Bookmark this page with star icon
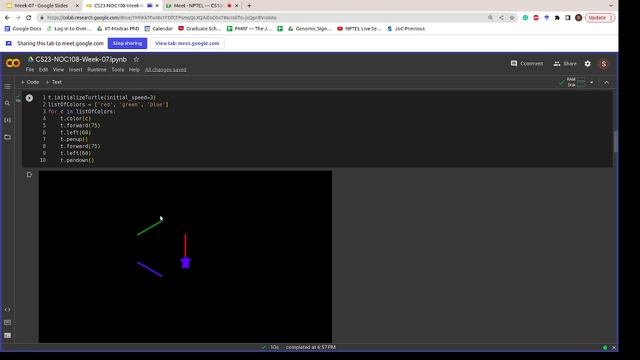 (x=512, y=18)
